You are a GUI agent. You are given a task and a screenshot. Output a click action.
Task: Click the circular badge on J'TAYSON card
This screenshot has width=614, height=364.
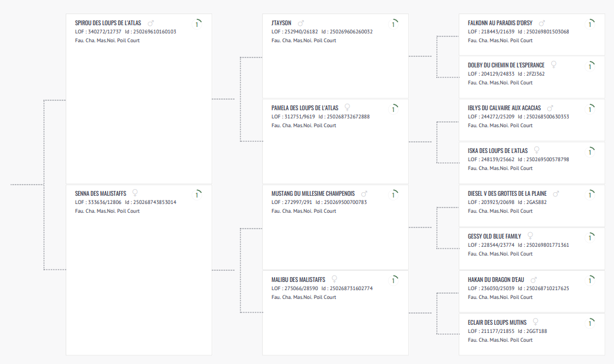click(393, 24)
